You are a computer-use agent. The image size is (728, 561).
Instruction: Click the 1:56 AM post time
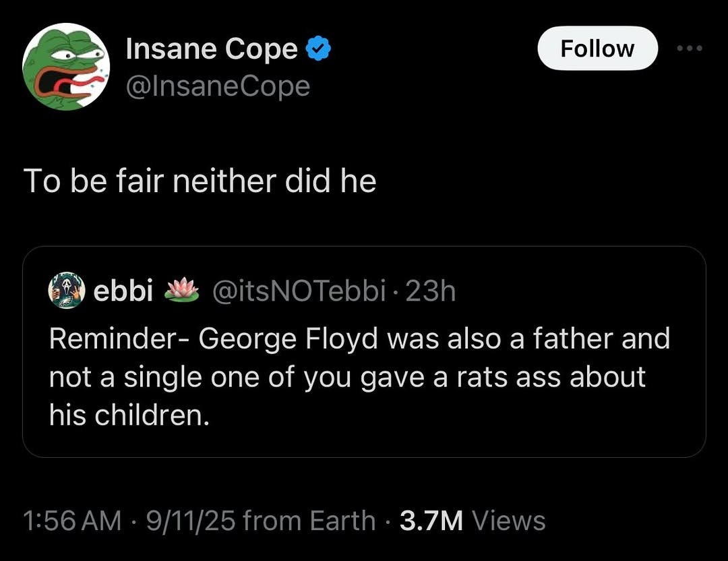click(x=72, y=521)
